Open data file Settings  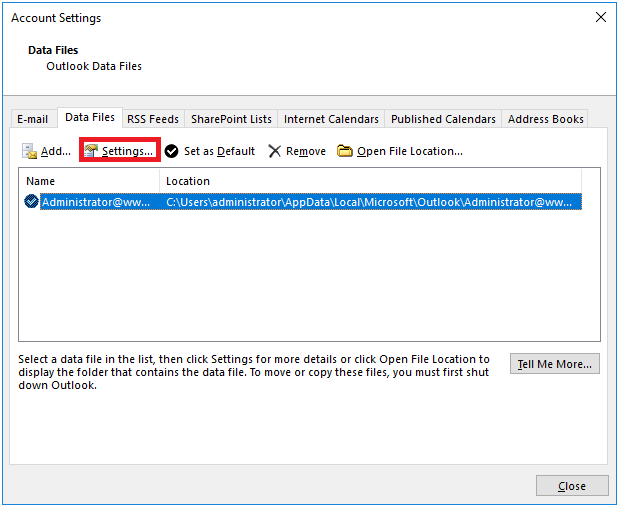coord(119,151)
